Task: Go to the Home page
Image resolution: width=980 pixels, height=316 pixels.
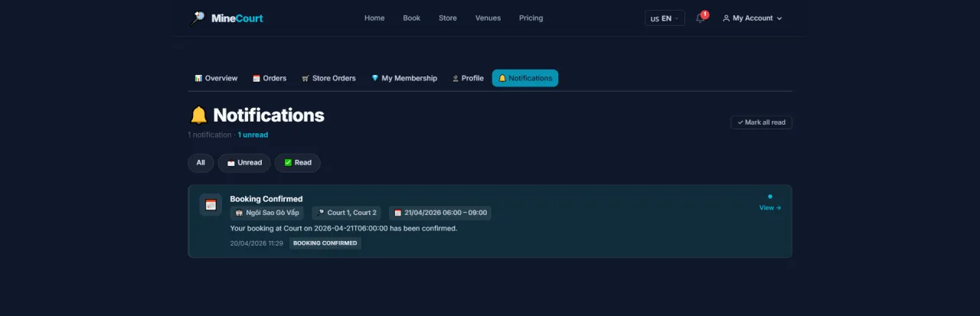Action: [x=374, y=18]
